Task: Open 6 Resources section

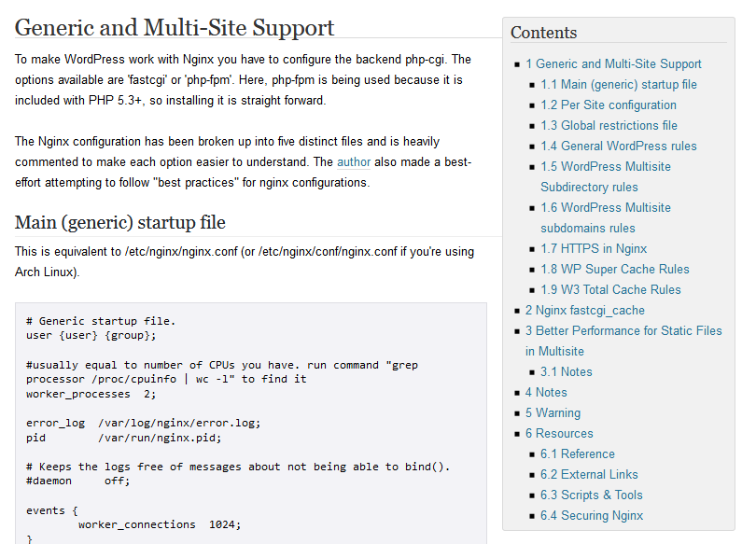Action: tap(559, 434)
